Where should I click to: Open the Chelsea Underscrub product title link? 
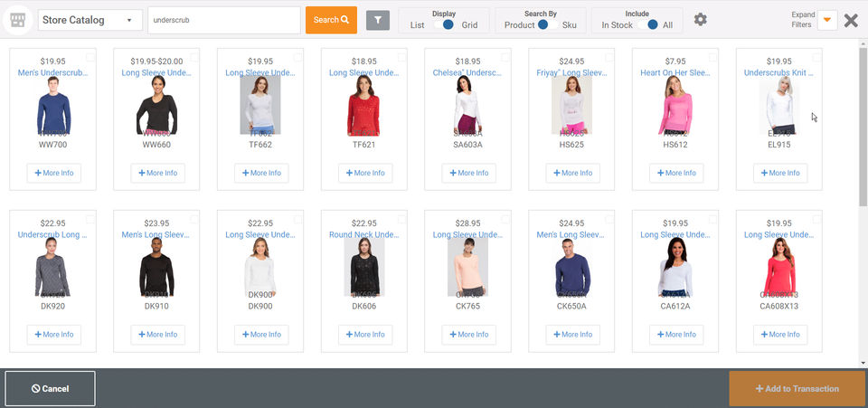[467, 72]
